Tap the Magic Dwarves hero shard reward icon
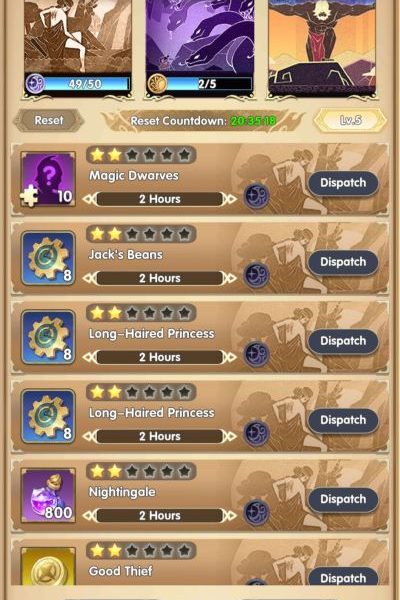The height and width of the screenshot is (600, 400). 48,179
